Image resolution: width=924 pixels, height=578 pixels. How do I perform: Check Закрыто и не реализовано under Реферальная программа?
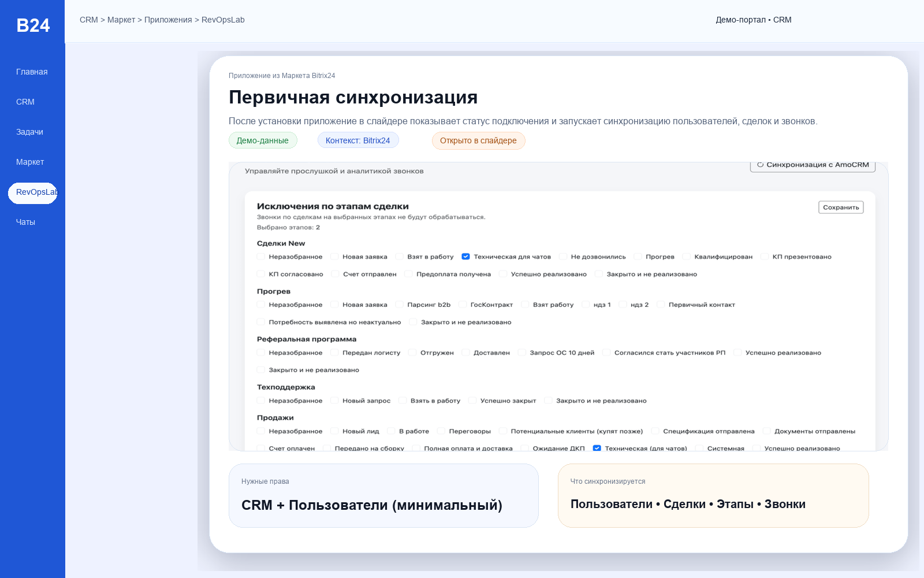(x=261, y=370)
